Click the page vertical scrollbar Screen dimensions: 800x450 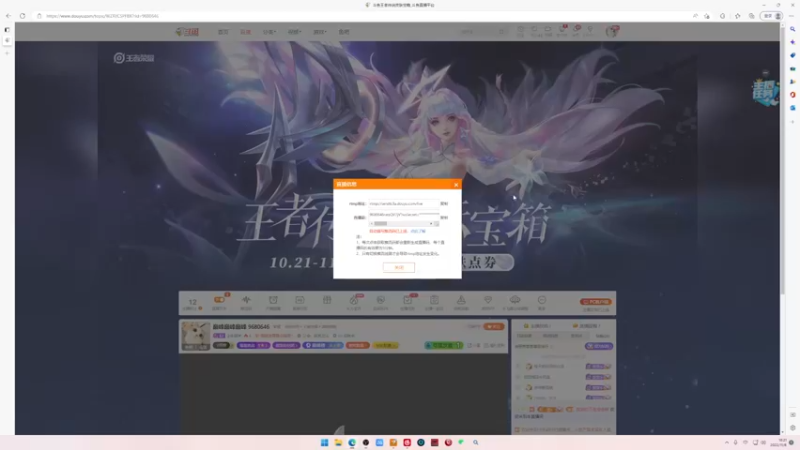point(783,163)
